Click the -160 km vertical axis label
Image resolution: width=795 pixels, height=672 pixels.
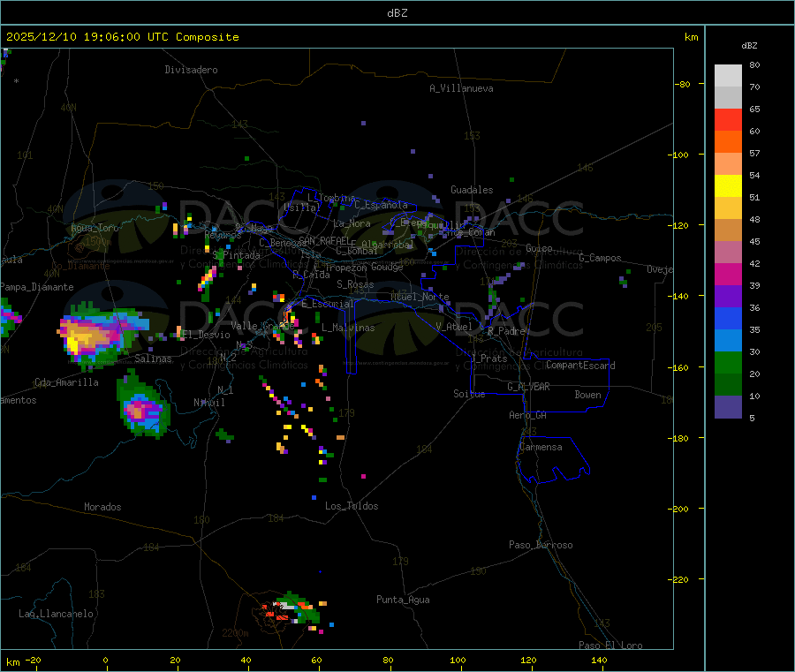tap(680, 367)
